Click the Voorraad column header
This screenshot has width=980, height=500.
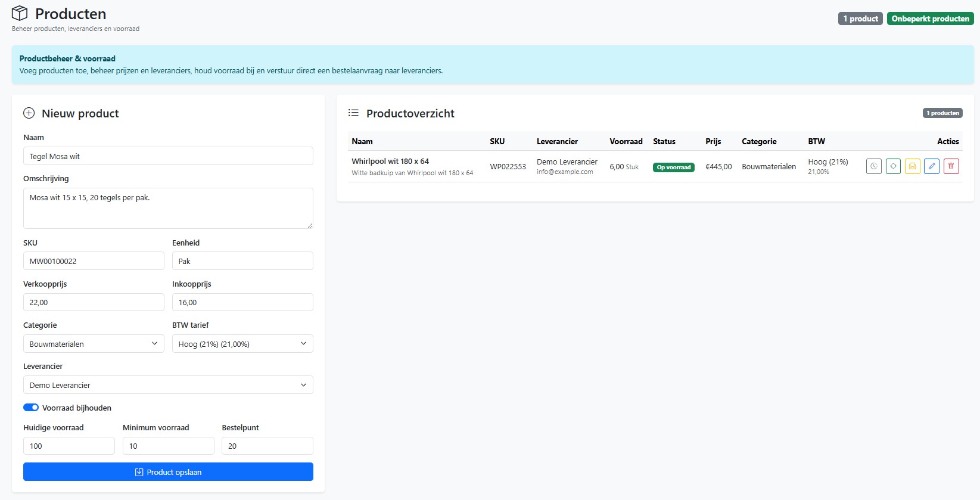coord(626,141)
